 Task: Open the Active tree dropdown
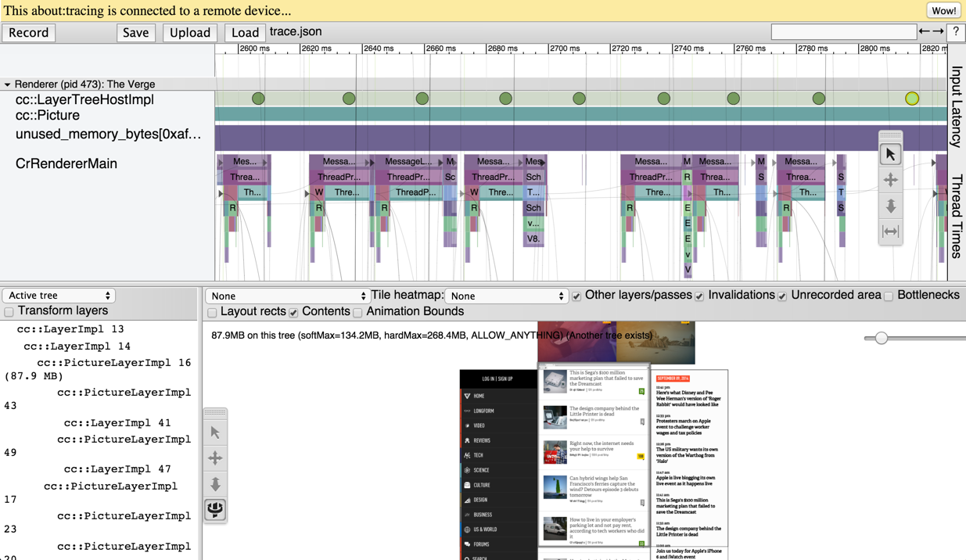point(59,296)
